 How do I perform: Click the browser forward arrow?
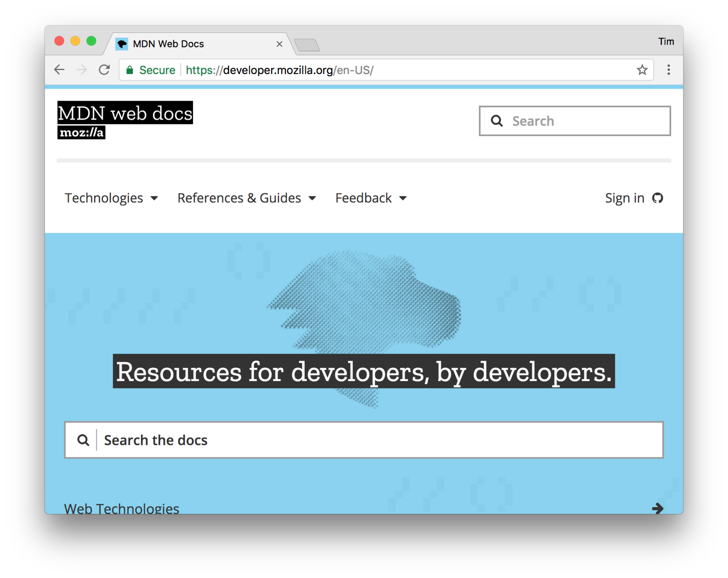pyautogui.click(x=81, y=70)
